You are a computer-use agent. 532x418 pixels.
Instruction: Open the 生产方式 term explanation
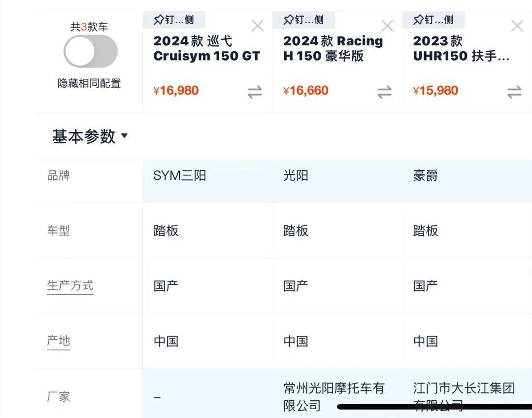[x=70, y=286]
